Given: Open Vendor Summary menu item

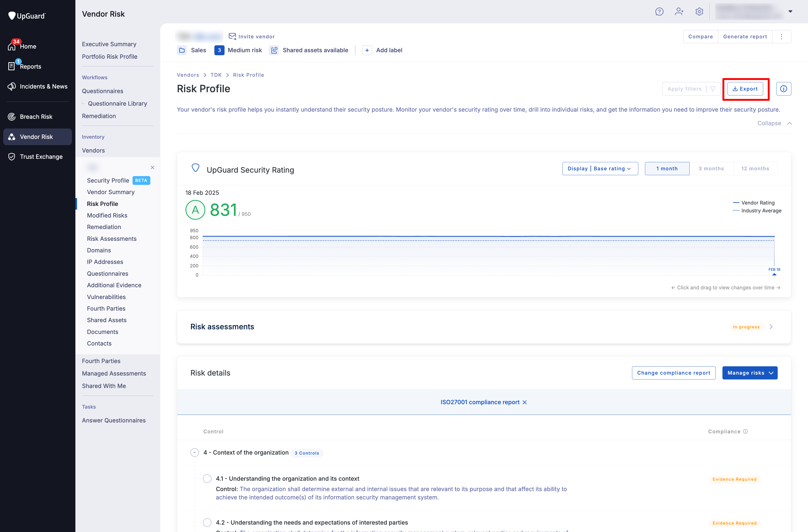Looking at the screenshot, I should coord(111,192).
